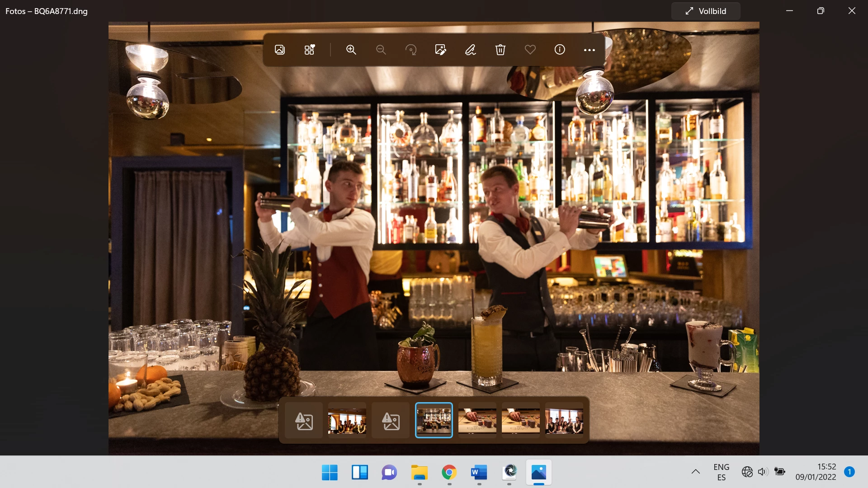868x488 pixels.
Task: Expand hidden system tray icons chevron
Action: (695, 472)
